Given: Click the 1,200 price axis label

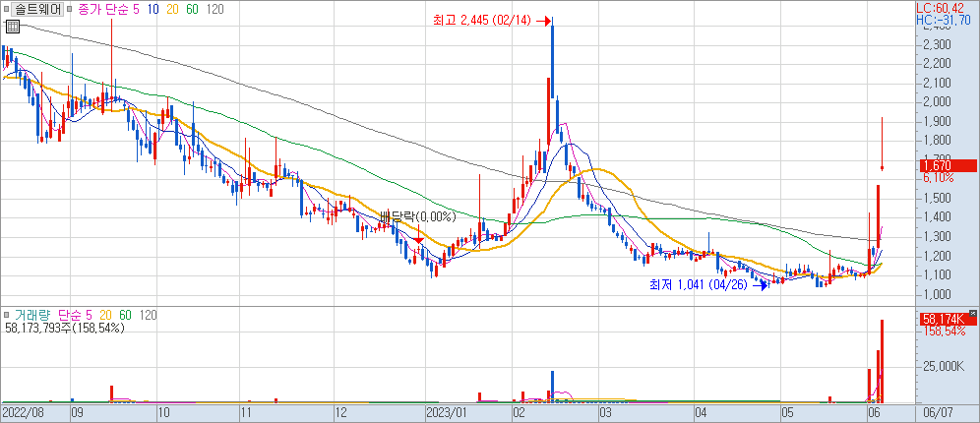Looking at the screenshot, I should [x=939, y=256].
